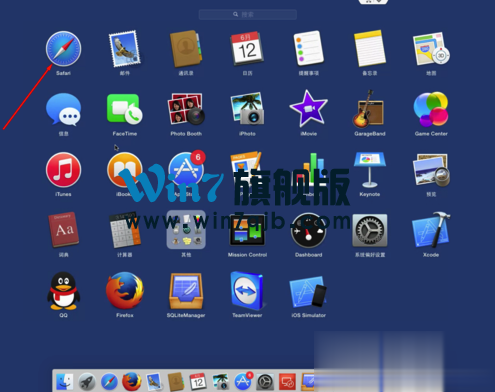The image size is (495, 392).
Task: Click the Launchpad rocket in the Dock
Action: pyautogui.click(x=87, y=382)
